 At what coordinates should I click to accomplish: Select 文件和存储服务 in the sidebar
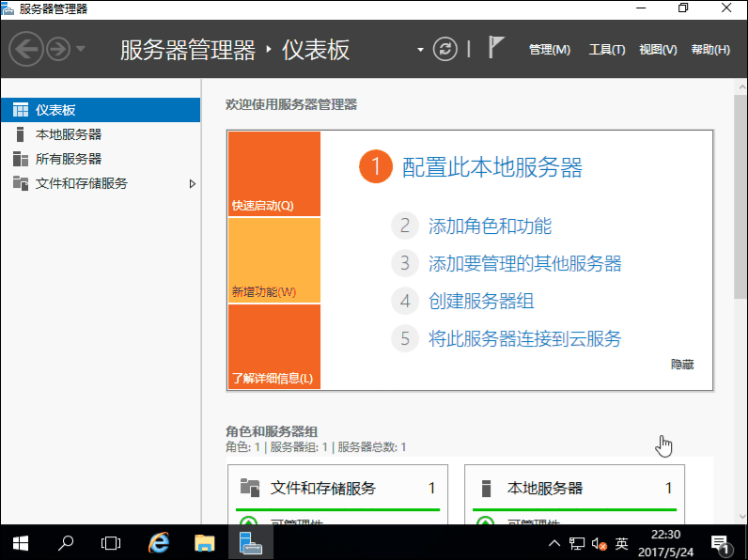[101, 183]
